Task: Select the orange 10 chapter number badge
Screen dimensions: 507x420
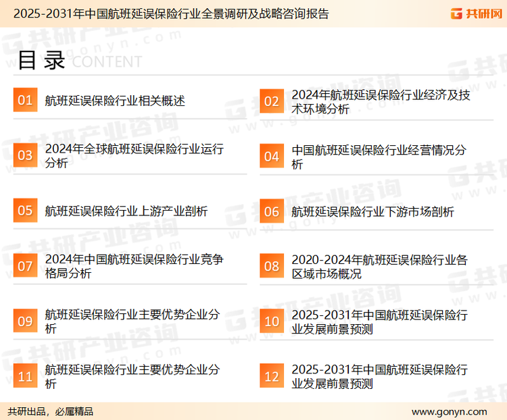Action: (272, 321)
